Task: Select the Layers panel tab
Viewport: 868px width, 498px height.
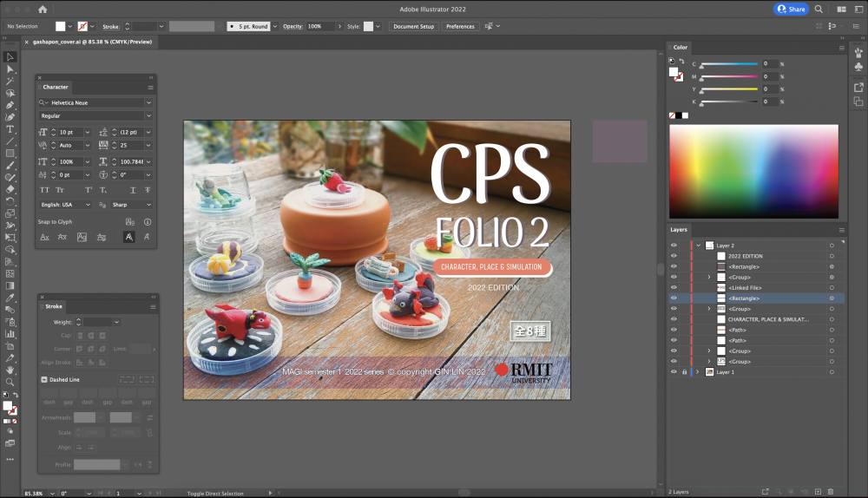Action: point(679,230)
